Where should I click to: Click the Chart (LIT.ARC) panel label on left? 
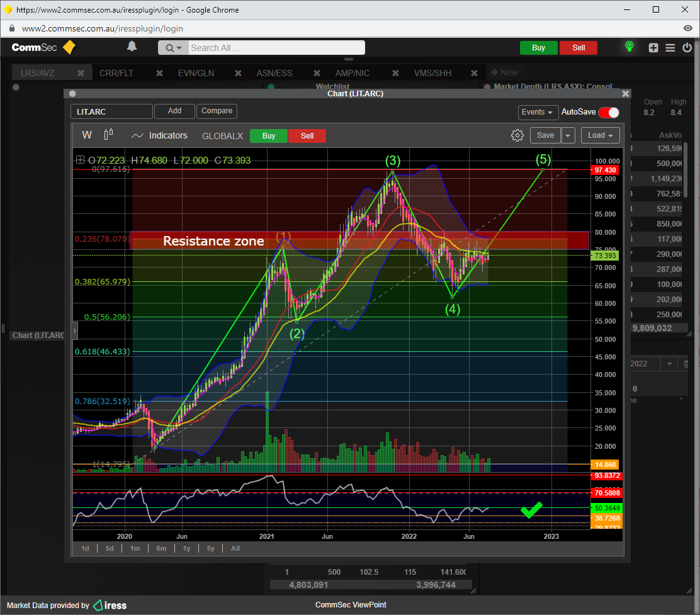click(x=38, y=335)
